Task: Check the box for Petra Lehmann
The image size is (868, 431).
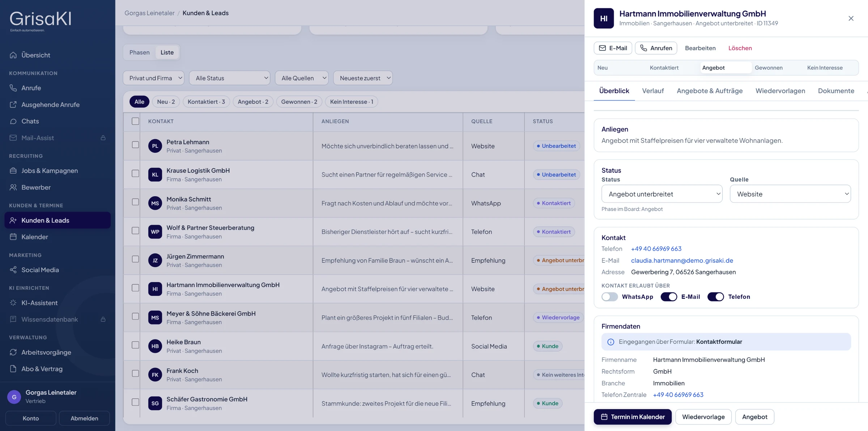Action: coord(135,145)
